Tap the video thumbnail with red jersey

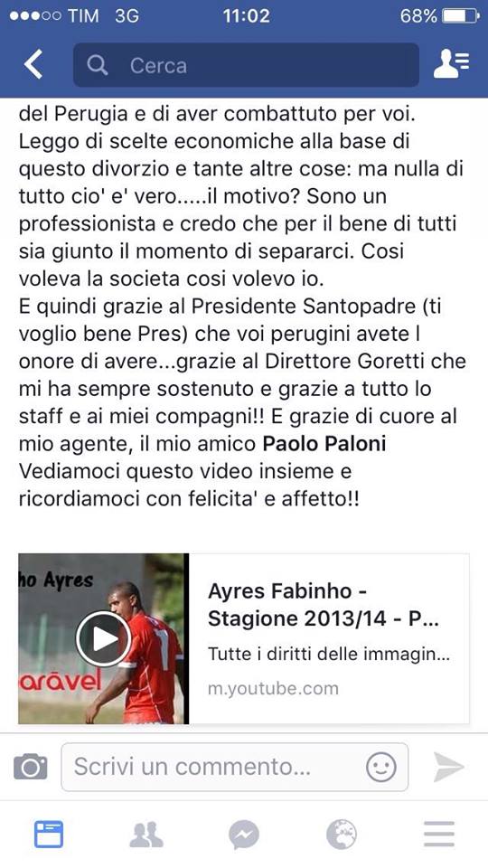pyautogui.click(x=103, y=639)
